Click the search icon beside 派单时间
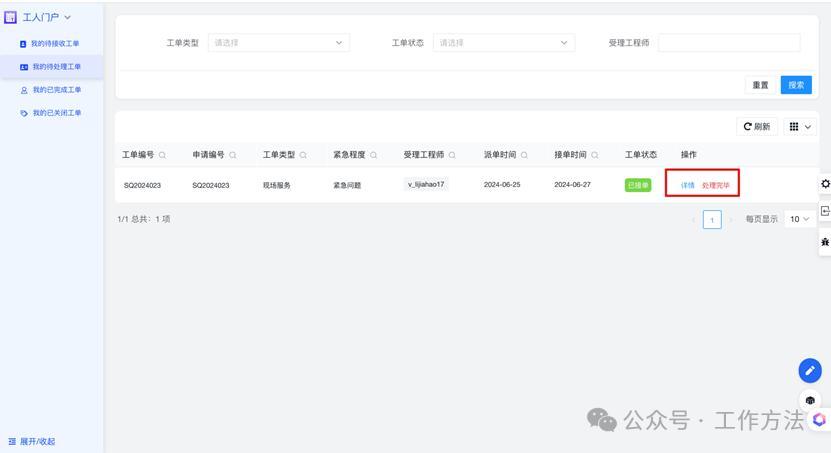 point(524,155)
